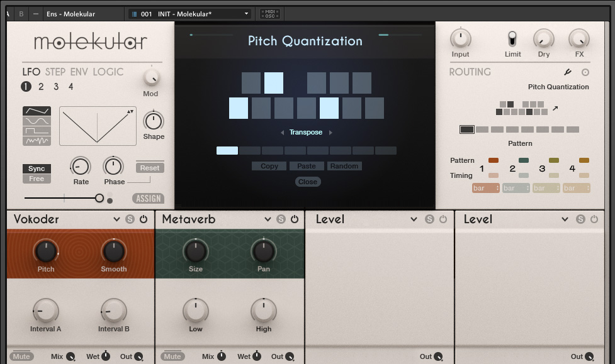Switch to the STEP modulator tab
Viewport: 615px width, 364px height.
tap(55, 72)
